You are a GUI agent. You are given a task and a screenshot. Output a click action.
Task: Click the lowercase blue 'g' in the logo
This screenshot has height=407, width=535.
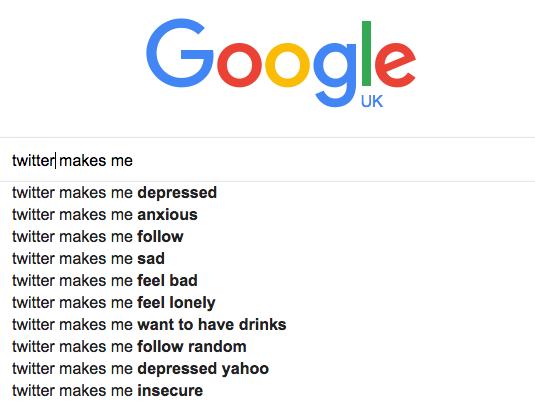(334, 75)
